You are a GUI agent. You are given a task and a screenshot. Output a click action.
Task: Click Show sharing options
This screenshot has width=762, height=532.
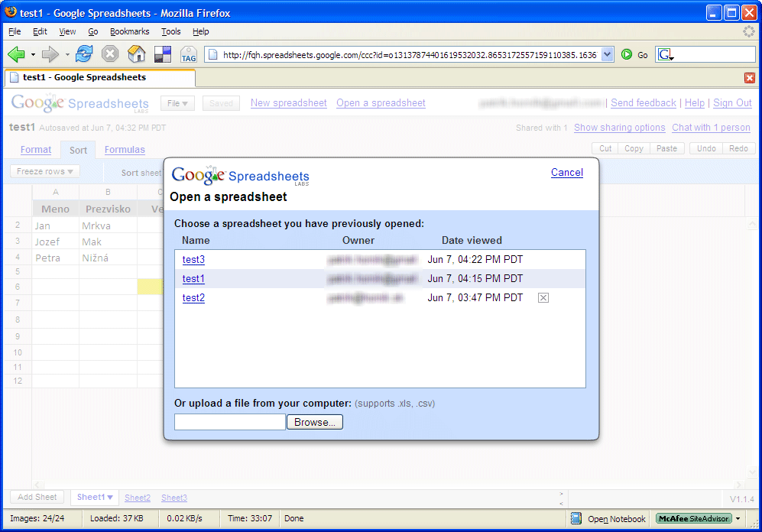pyautogui.click(x=620, y=128)
